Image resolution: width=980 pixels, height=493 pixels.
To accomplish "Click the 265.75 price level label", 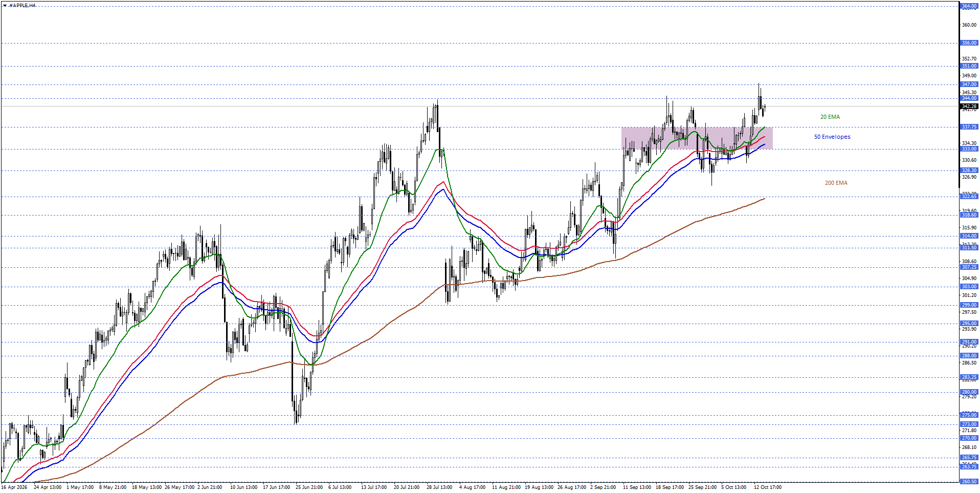I will [x=969, y=458].
